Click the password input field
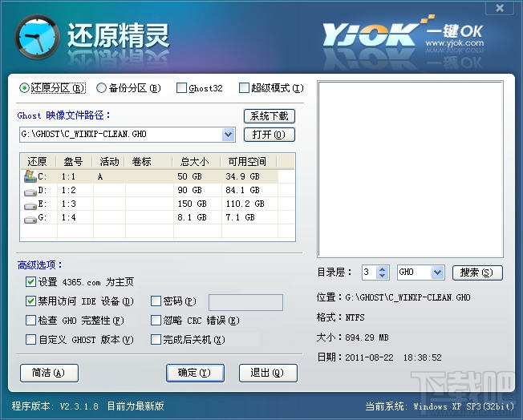 pos(245,302)
